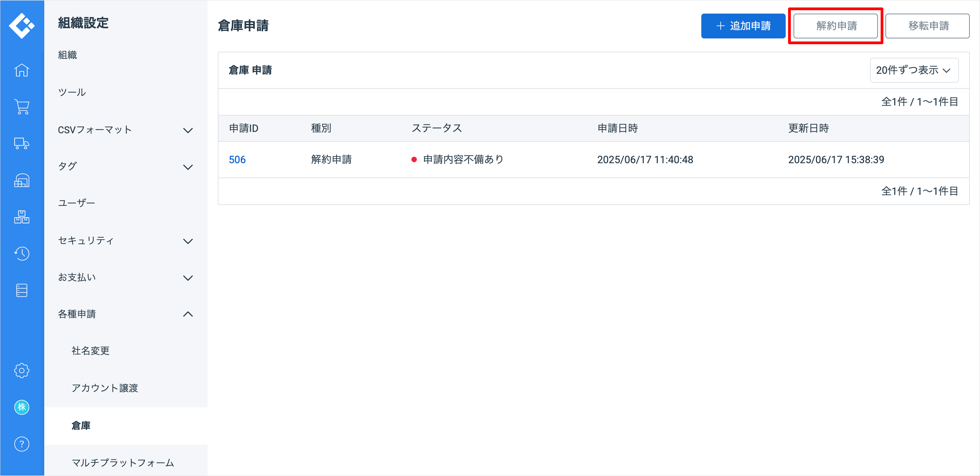
Task: Click the ステータス column header
Action: click(x=437, y=129)
